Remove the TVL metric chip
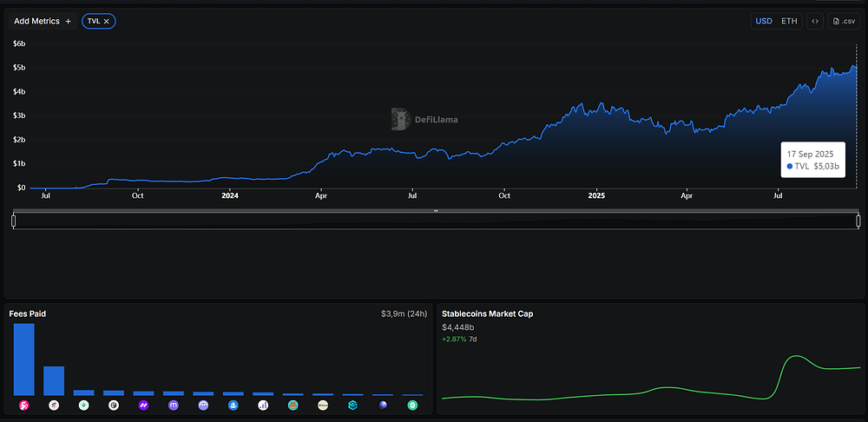The width and height of the screenshot is (868, 422). [x=107, y=21]
